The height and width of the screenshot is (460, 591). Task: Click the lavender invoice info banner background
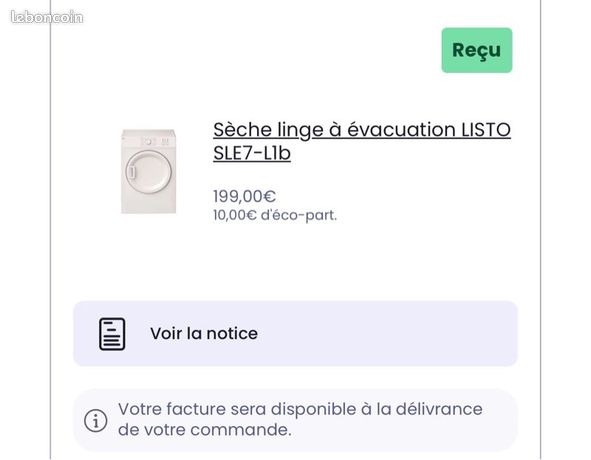pos(296,420)
